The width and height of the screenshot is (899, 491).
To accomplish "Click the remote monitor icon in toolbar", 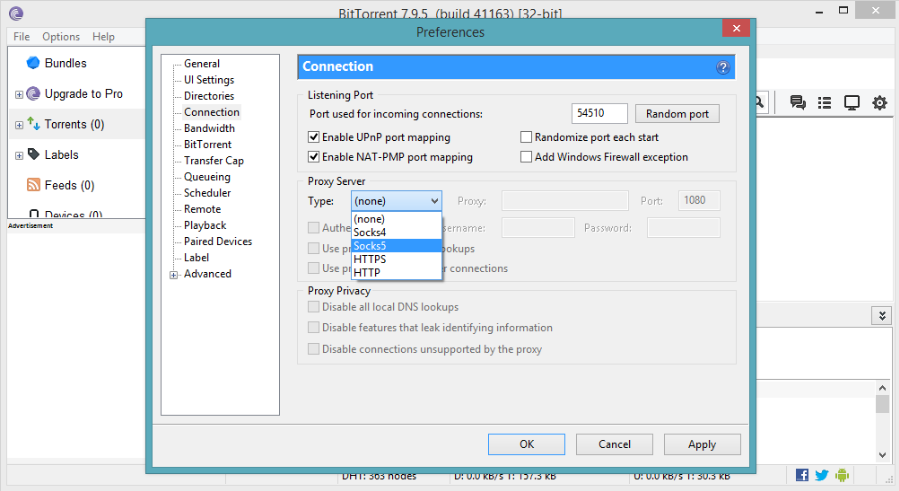I will [852, 102].
